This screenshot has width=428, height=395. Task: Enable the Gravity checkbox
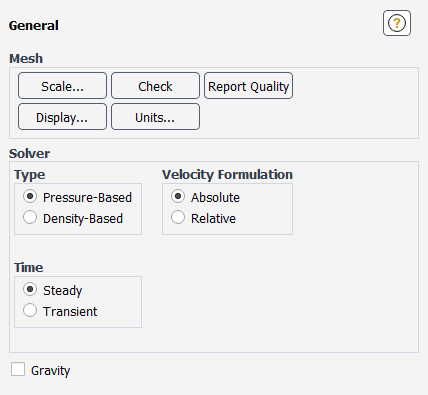point(18,369)
